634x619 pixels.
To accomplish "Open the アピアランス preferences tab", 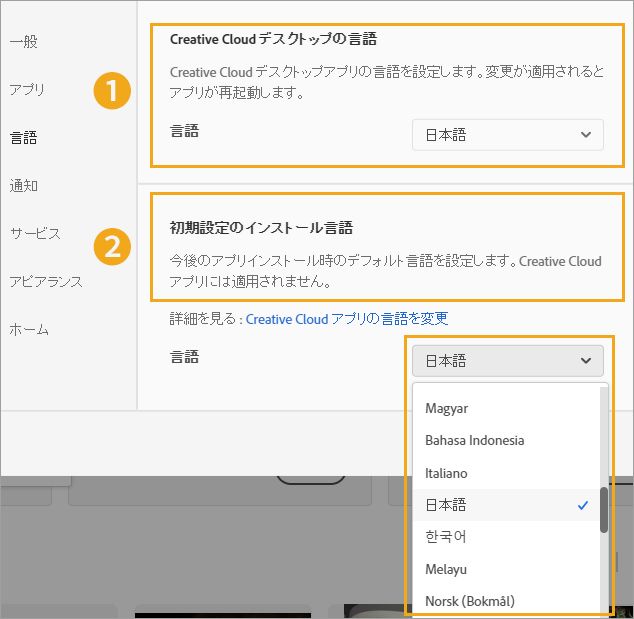I will (46, 281).
